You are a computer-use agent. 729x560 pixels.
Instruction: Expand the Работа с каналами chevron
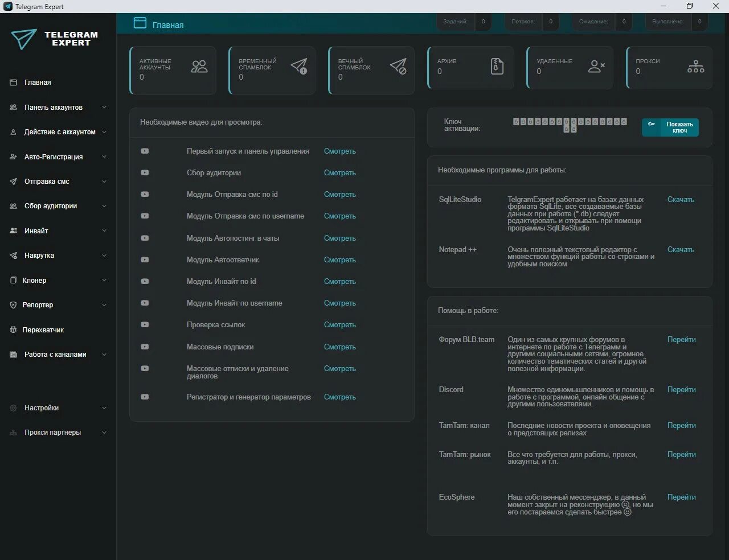coord(104,355)
